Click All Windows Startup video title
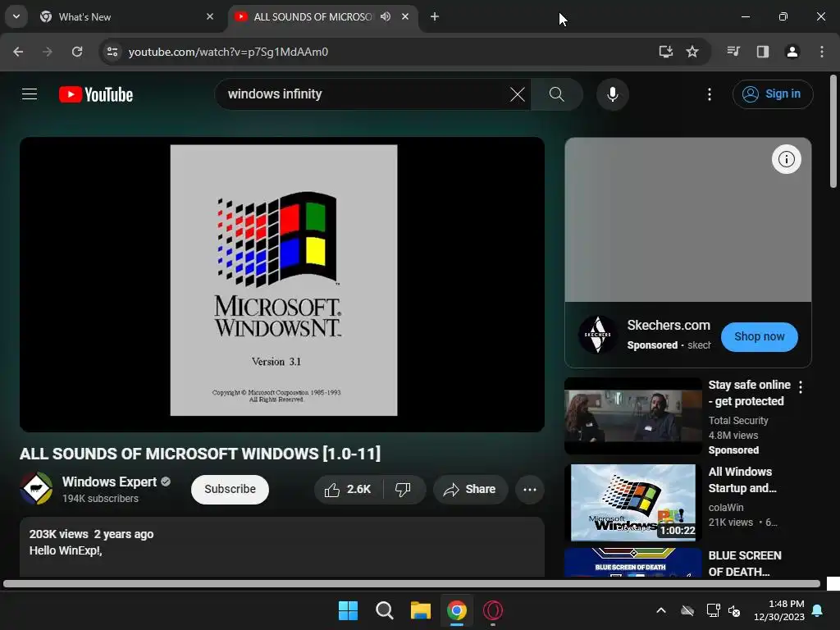 (742, 480)
